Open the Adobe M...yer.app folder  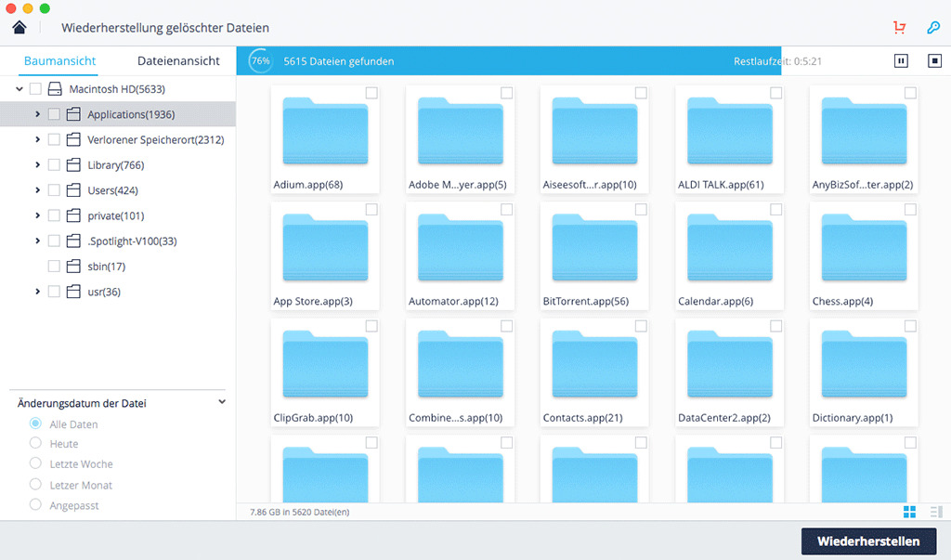pos(461,139)
